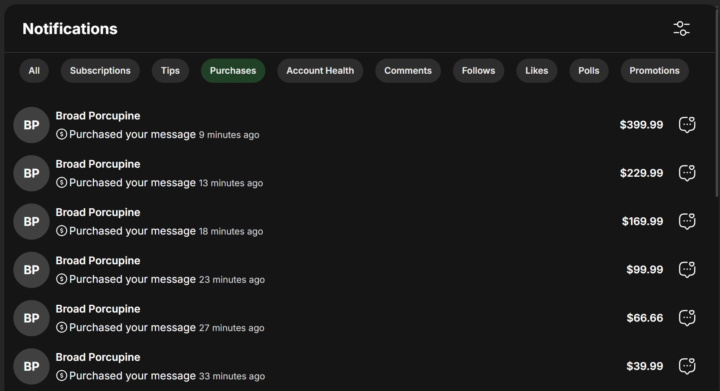Click dollar icon on 18 minutes ago row

62,231
